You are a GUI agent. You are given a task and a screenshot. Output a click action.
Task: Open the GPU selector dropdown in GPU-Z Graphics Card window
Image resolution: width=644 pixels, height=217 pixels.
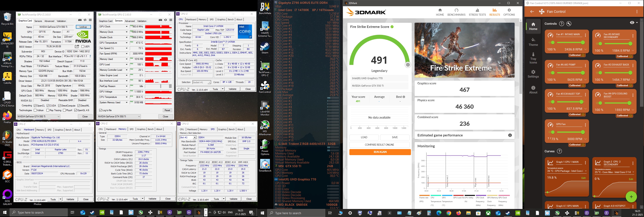coord(38,116)
